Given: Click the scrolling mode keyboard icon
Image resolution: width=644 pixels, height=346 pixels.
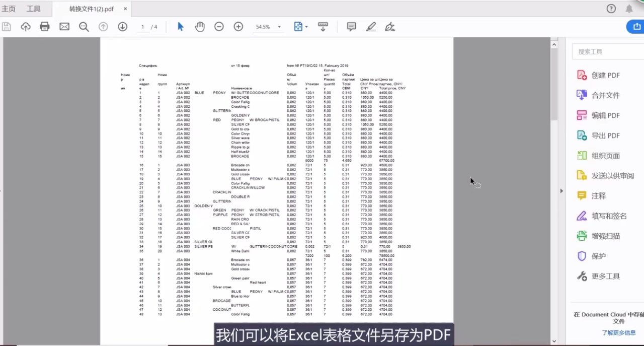Looking at the screenshot, I should [x=323, y=27].
